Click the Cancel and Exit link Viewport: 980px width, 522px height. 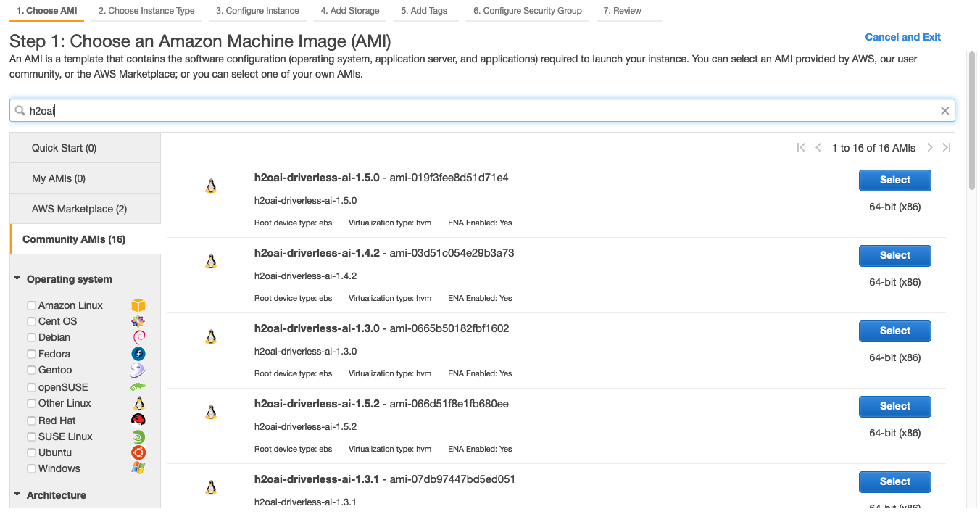[902, 36]
